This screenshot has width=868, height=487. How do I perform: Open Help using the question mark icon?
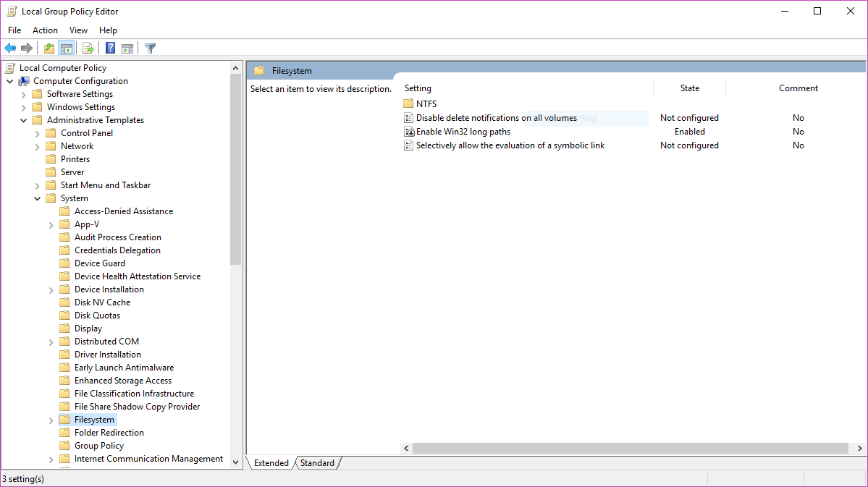[x=109, y=48]
